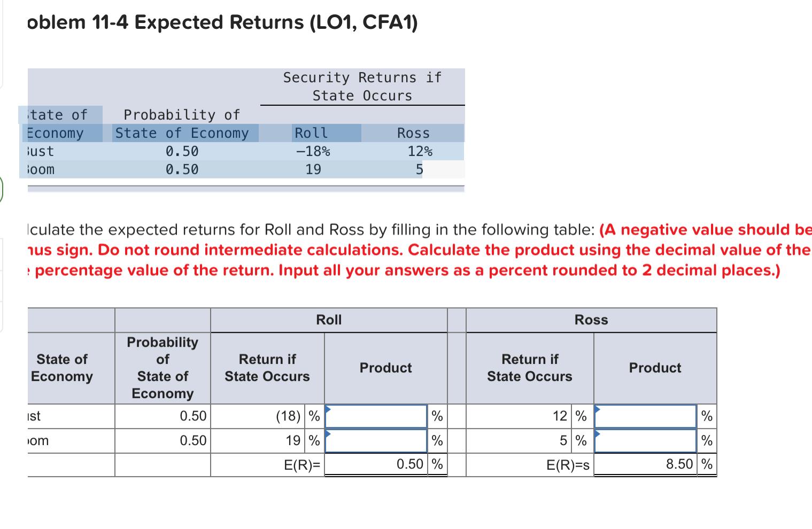812x529 pixels.
Task: Click the Roll product input for the Boom row
Action: point(376,440)
